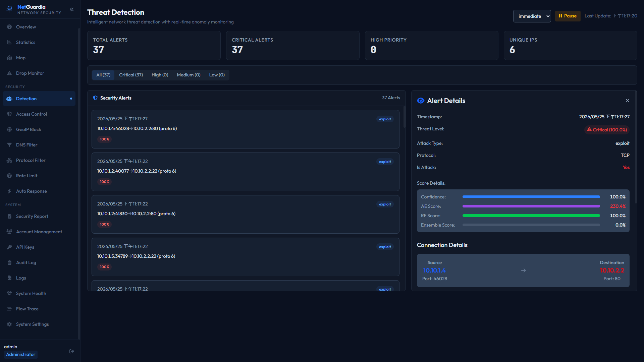Open the Statistics chart icon

point(9,42)
